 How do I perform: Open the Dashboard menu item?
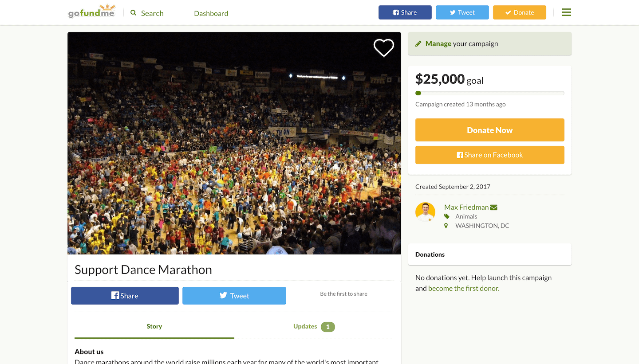coord(211,13)
